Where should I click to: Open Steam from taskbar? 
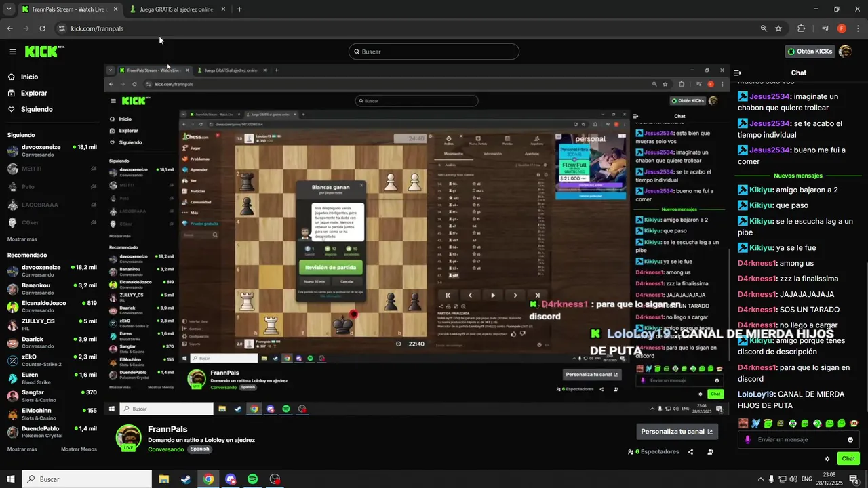click(185, 479)
